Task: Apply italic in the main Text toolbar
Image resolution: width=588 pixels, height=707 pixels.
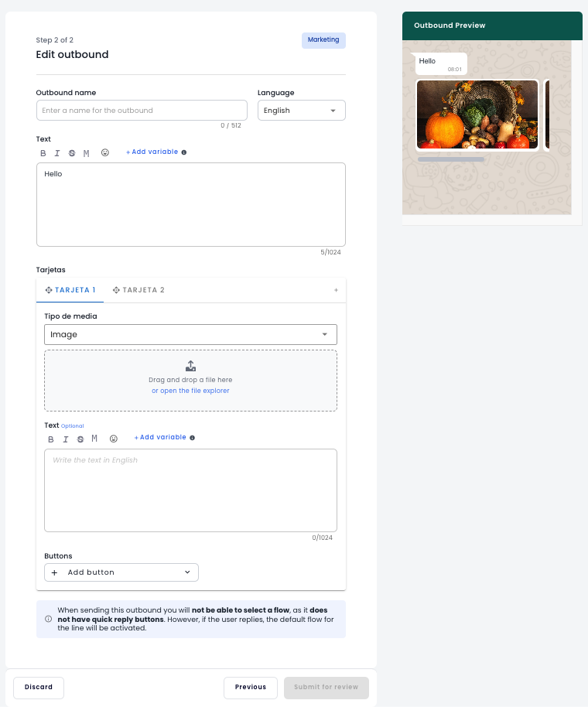Action: [x=57, y=153]
